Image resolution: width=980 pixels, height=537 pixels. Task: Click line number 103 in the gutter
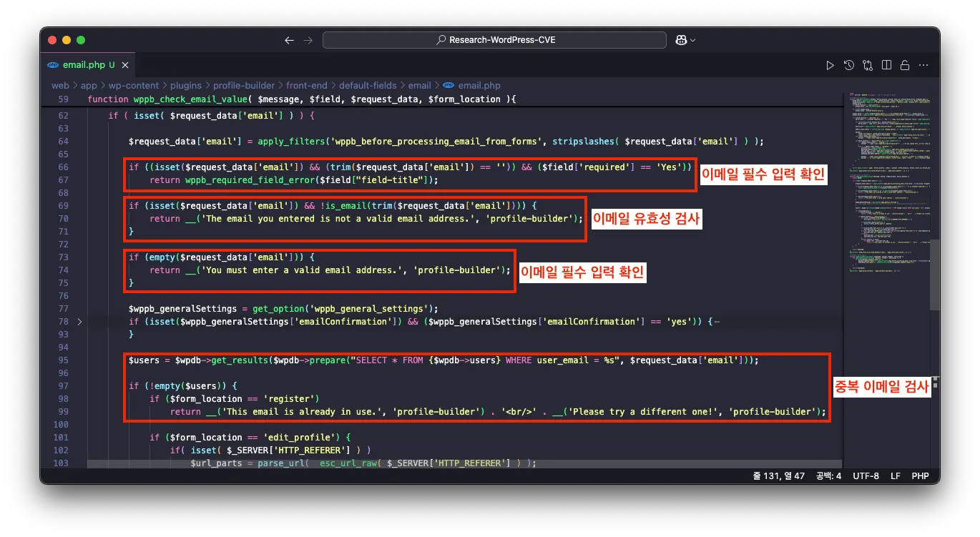pos(61,463)
